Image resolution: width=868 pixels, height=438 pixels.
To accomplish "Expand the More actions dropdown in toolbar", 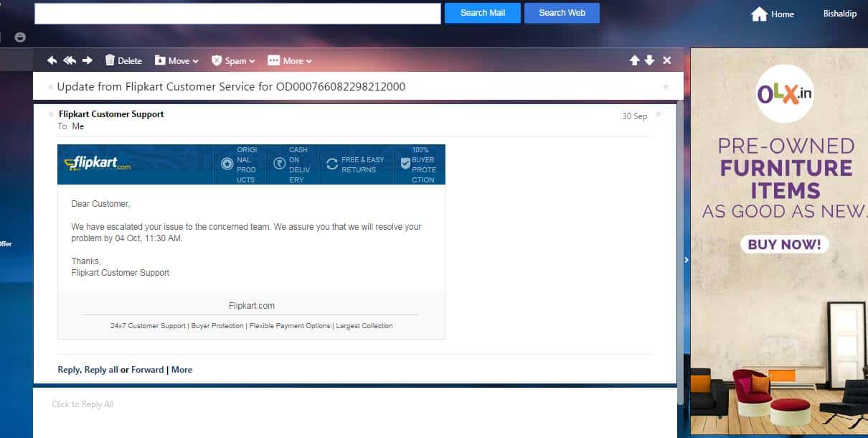I will 290,60.
